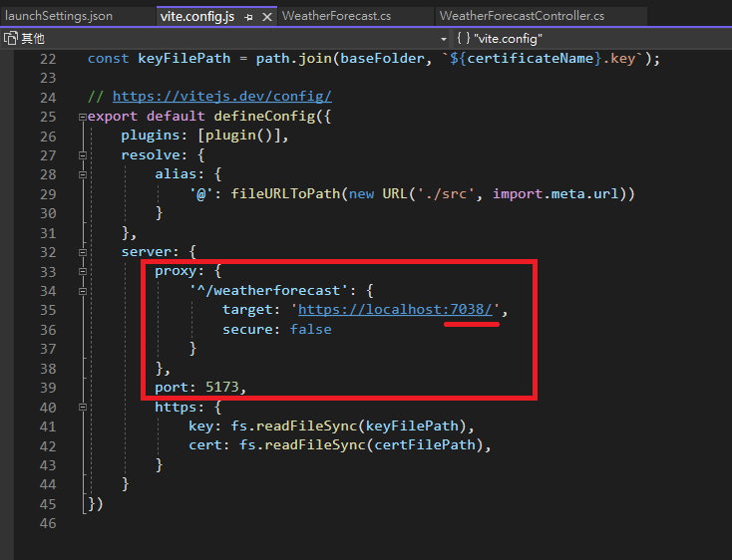Collapse the server block
Viewport: 732px width, 560px height.
click(80, 252)
